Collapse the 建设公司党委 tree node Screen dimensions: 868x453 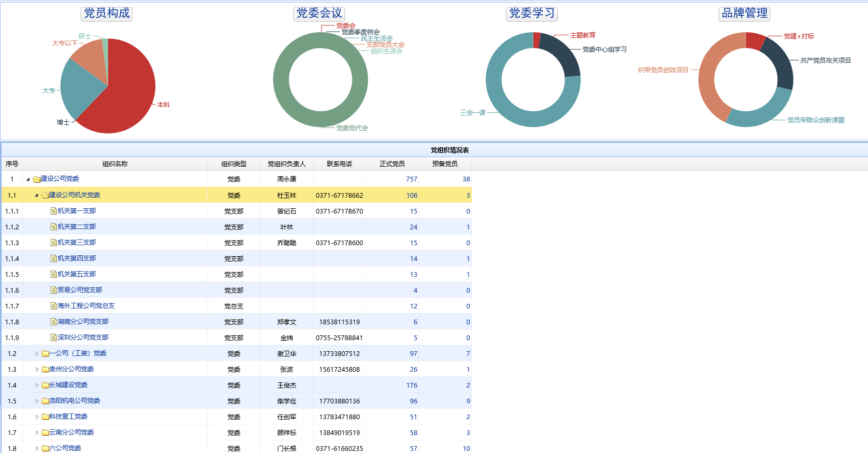click(x=28, y=179)
